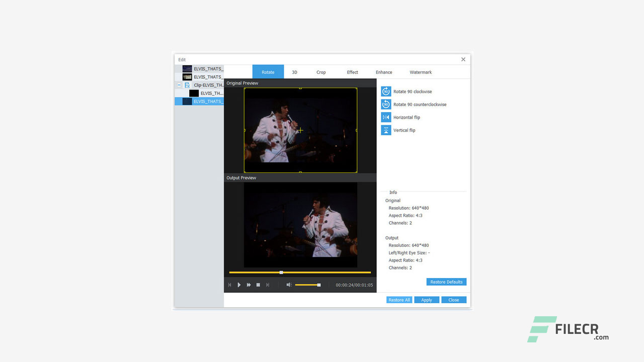Viewport: 644px width, 362px height.
Task: Skip to the next frame in the player
Action: coord(268,285)
